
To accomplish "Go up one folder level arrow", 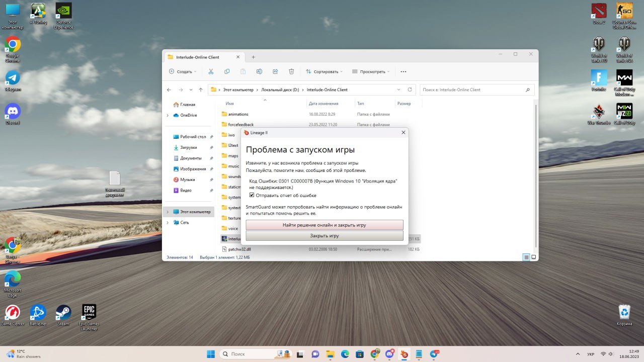I will (x=201, y=89).
